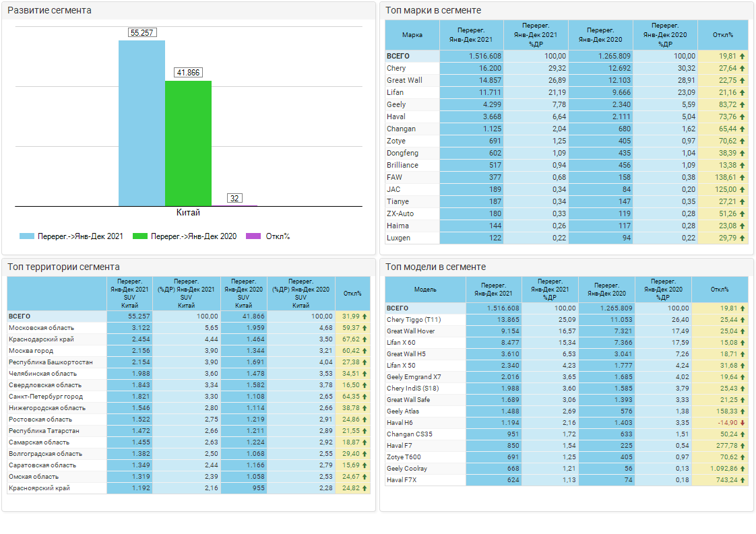Toggle the blue Янв-Дек 2021 legend swatch

point(27,236)
